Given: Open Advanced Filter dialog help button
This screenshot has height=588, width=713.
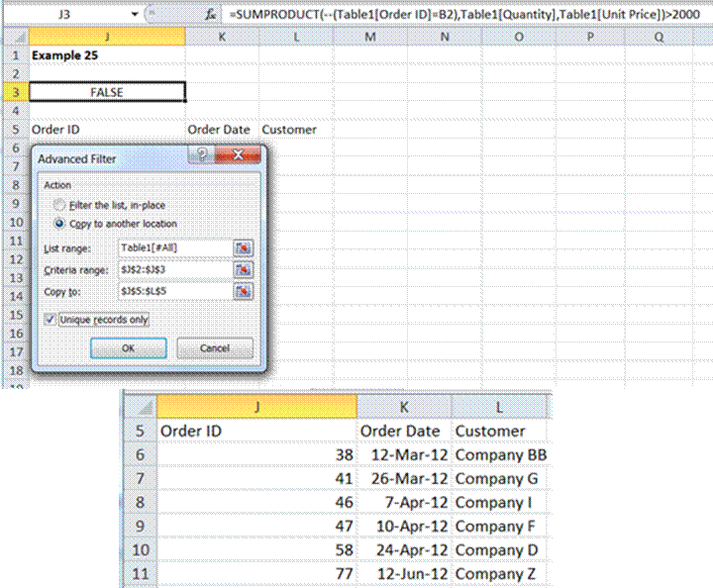Looking at the screenshot, I should pyautogui.click(x=201, y=156).
